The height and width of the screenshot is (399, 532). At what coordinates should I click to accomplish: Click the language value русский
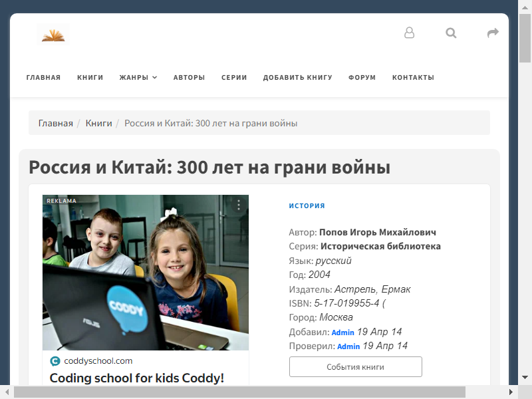(x=334, y=261)
